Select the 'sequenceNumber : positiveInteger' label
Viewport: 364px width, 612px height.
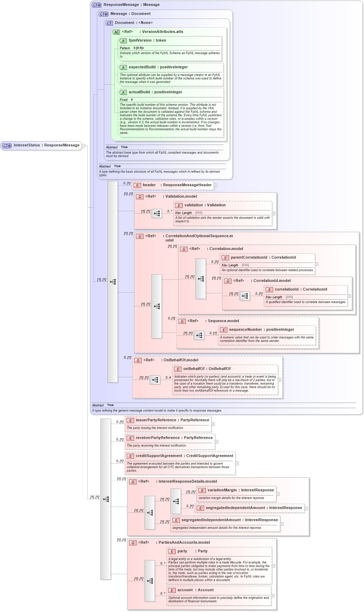coord(261,330)
